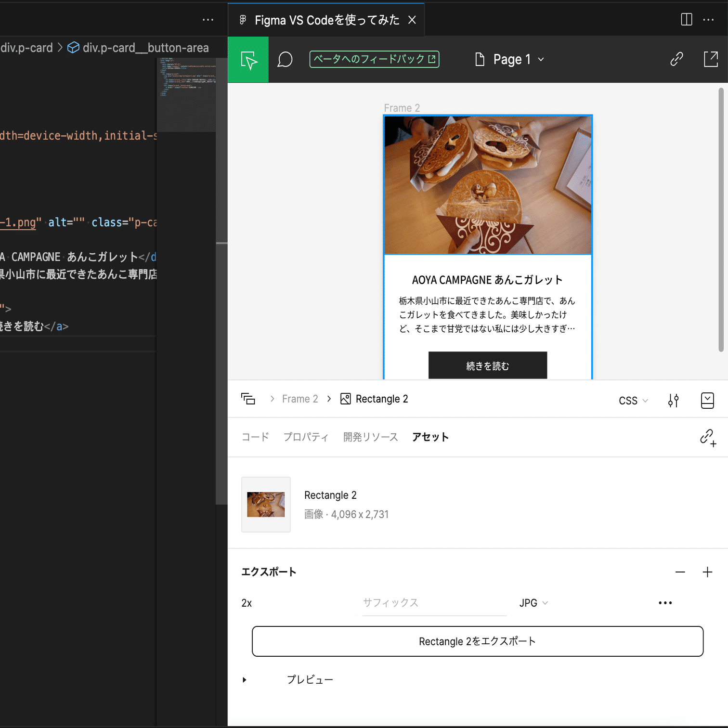Add a dev resource link icon
Image resolution: width=728 pixels, height=728 pixels.
(708, 438)
